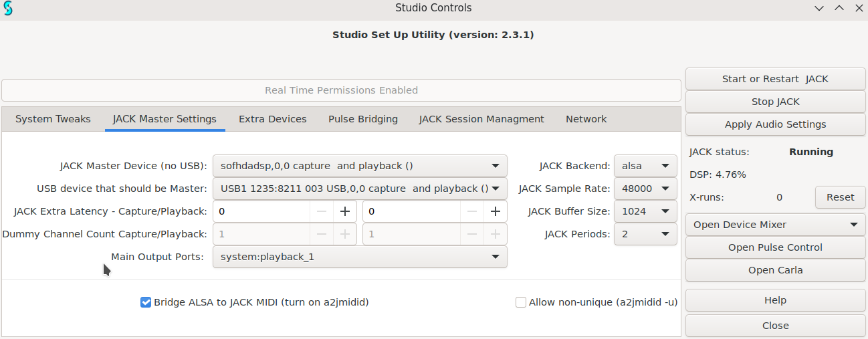The width and height of the screenshot is (868, 339).
Task: Click the Stop JACK button
Action: click(775, 102)
